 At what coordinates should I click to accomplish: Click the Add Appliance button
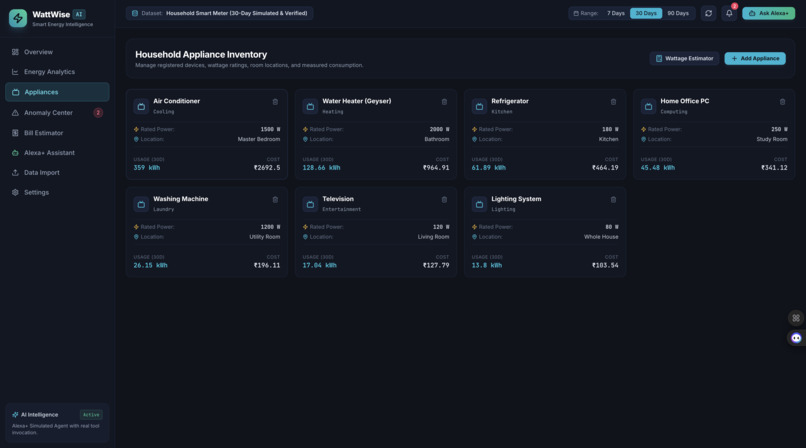pos(755,59)
